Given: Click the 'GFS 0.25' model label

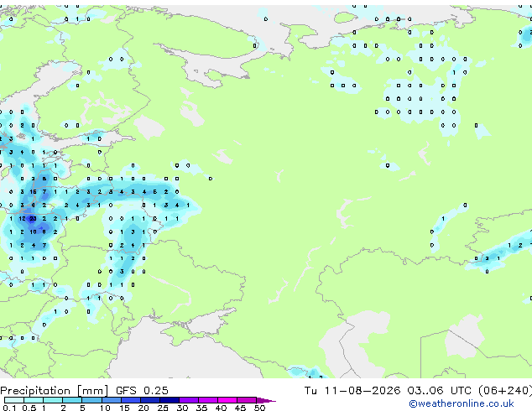Looking at the screenshot, I should click(x=142, y=391).
